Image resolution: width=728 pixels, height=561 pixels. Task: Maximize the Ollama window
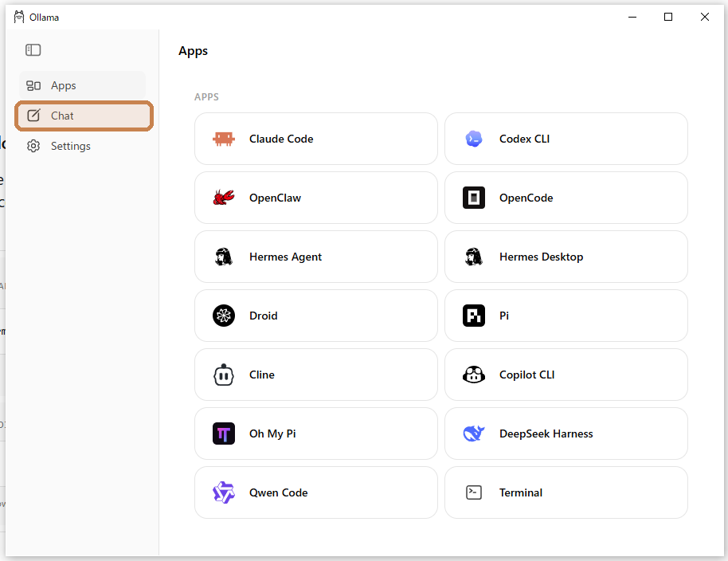(668, 18)
